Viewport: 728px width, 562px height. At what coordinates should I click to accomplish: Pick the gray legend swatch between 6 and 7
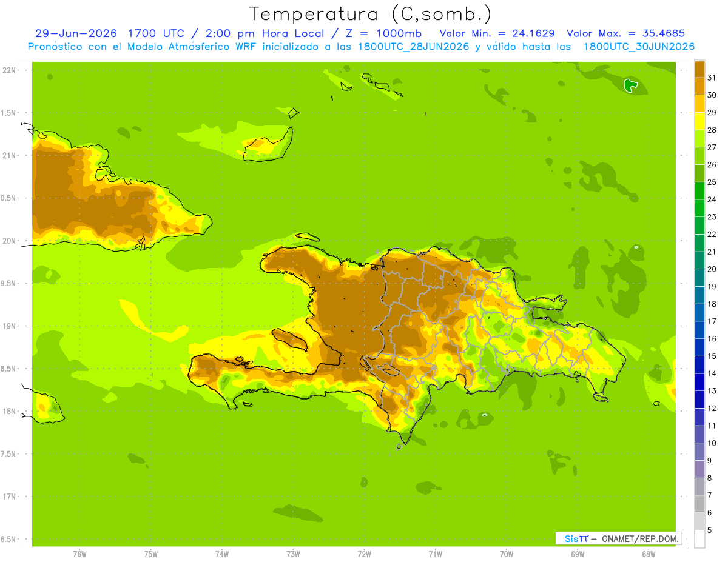(699, 504)
